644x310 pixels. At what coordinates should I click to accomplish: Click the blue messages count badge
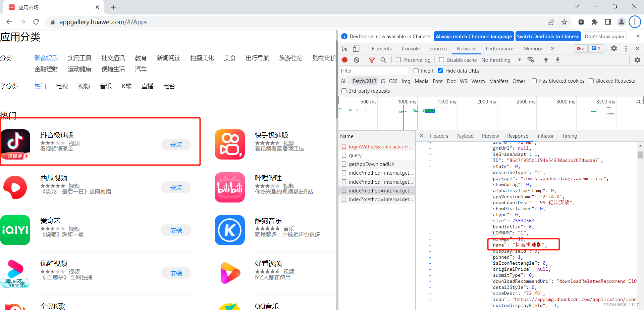596,49
